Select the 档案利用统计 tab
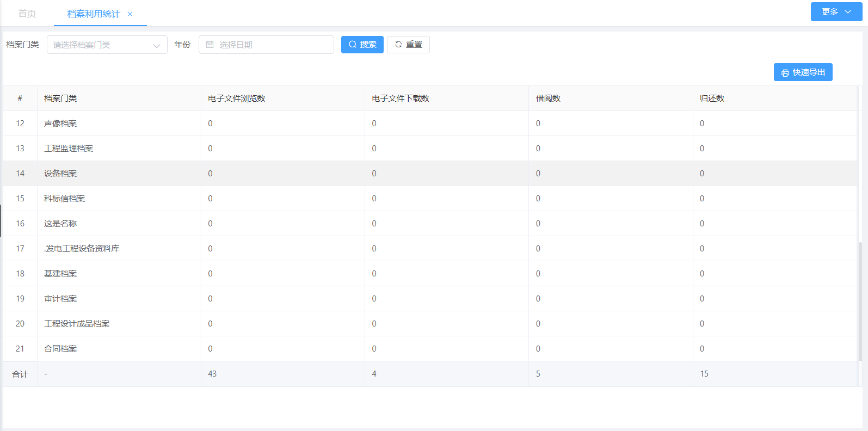This screenshot has width=868, height=431. click(x=94, y=14)
